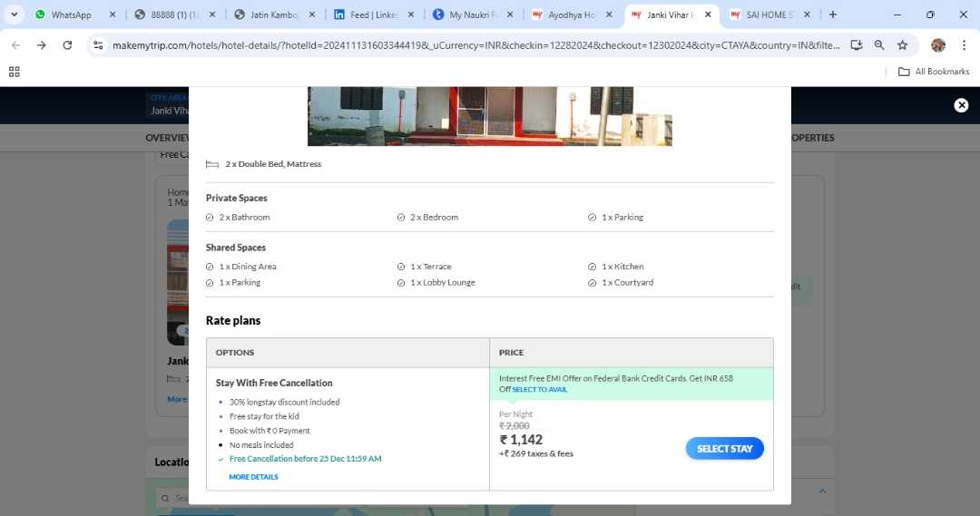This screenshot has width=980, height=516.
Task: Click the address bar URL
Action: point(475,45)
